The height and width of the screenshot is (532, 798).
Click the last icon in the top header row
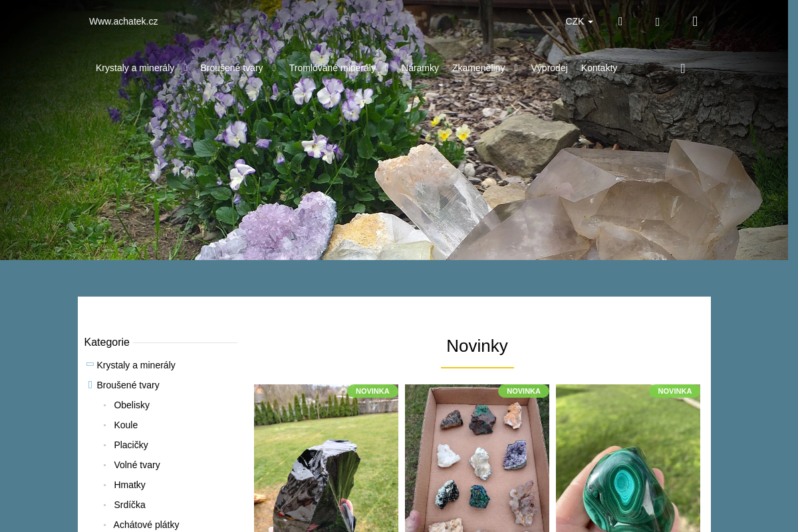pyautogui.click(x=695, y=21)
